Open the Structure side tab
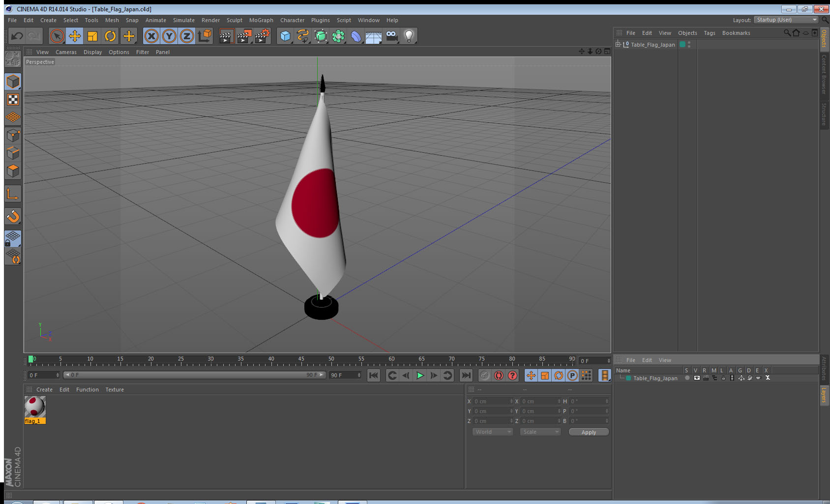The height and width of the screenshot is (504, 830). click(x=824, y=114)
